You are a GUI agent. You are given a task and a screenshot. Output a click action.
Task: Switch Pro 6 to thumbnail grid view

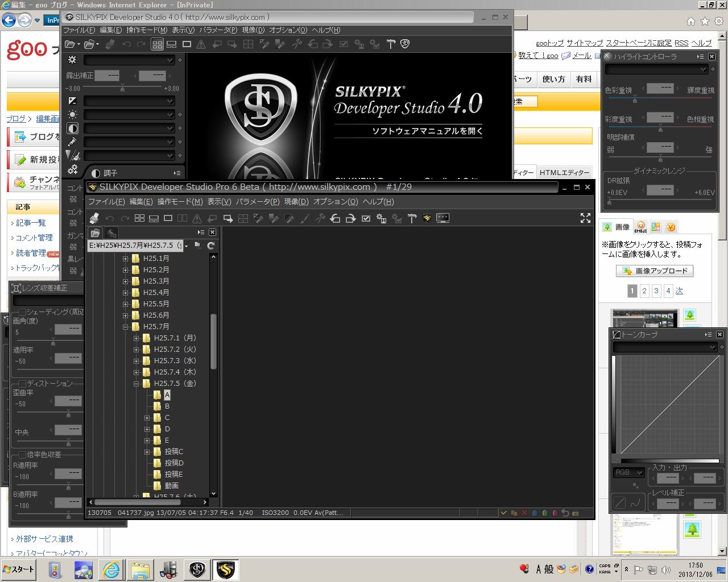[x=139, y=218]
